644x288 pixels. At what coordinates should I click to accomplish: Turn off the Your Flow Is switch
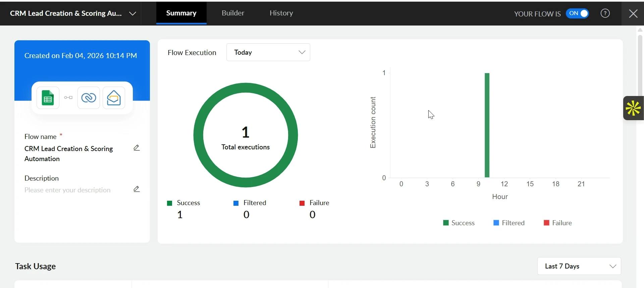coord(578,13)
